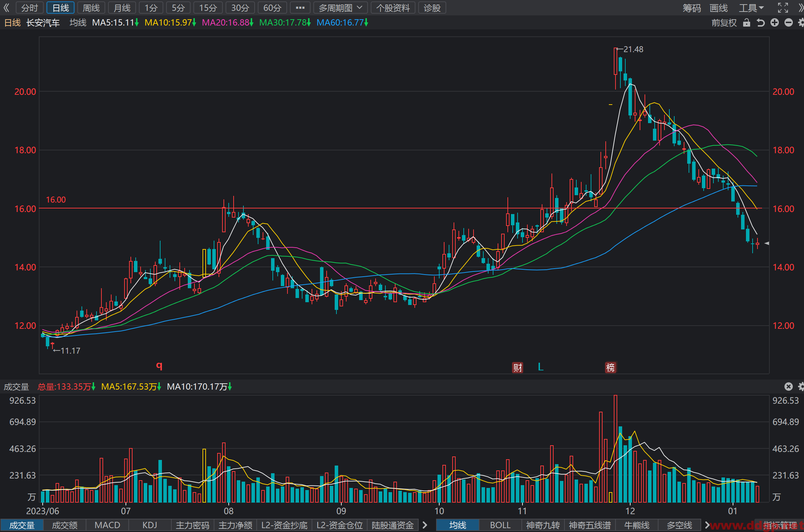Expand the 多周期图 dropdown
This screenshot has width=804, height=532.
(x=340, y=8)
